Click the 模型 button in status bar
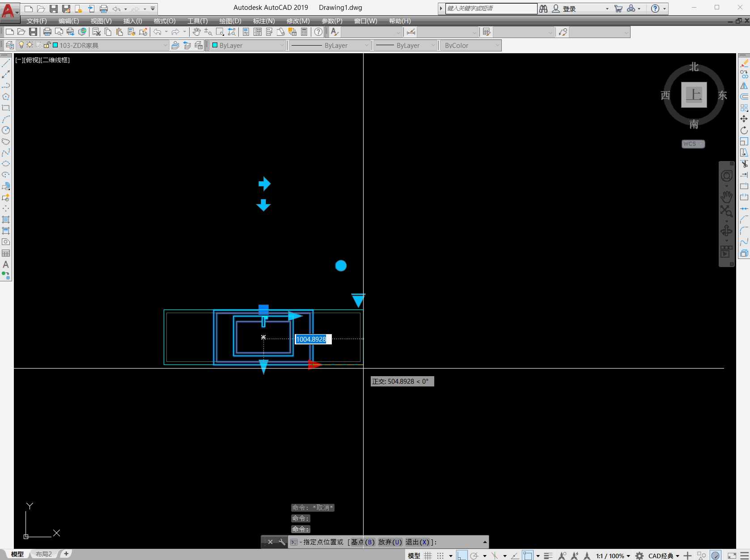The image size is (750, 560). point(414,556)
